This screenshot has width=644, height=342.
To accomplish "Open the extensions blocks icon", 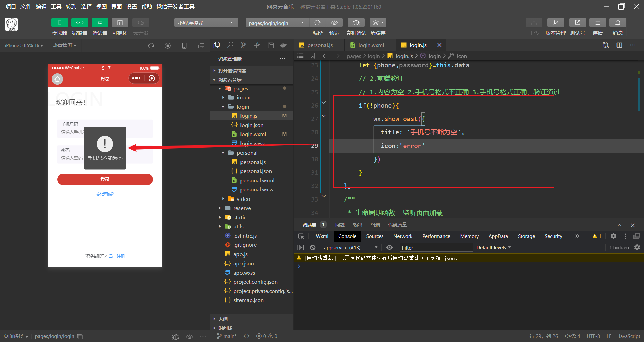I will [x=257, y=45].
